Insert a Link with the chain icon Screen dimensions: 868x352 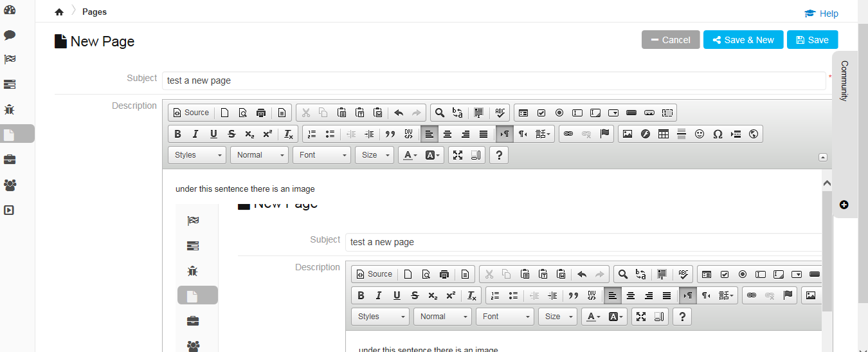point(568,134)
